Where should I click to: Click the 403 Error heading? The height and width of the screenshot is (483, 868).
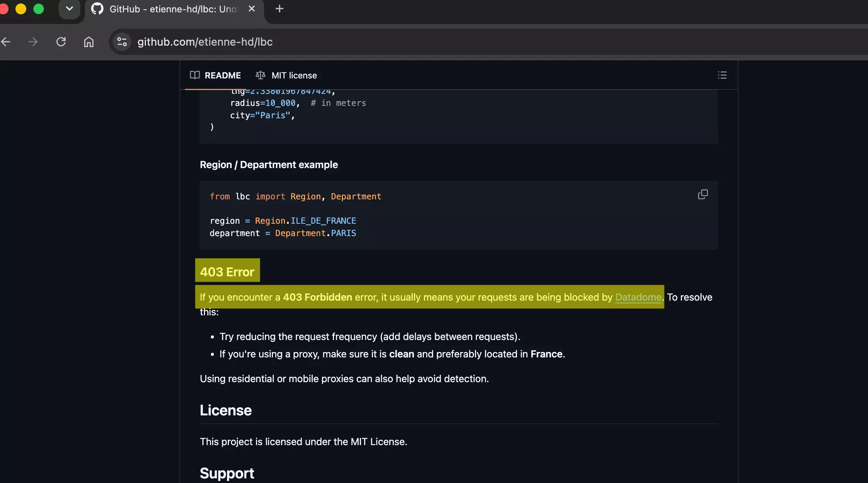point(227,272)
